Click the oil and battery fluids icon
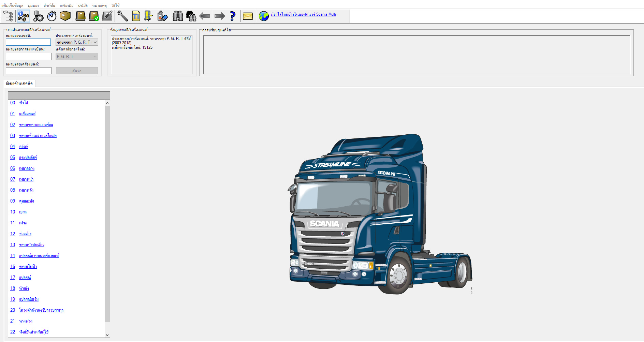This screenshot has width=644, height=342. pyautogui.click(x=162, y=16)
